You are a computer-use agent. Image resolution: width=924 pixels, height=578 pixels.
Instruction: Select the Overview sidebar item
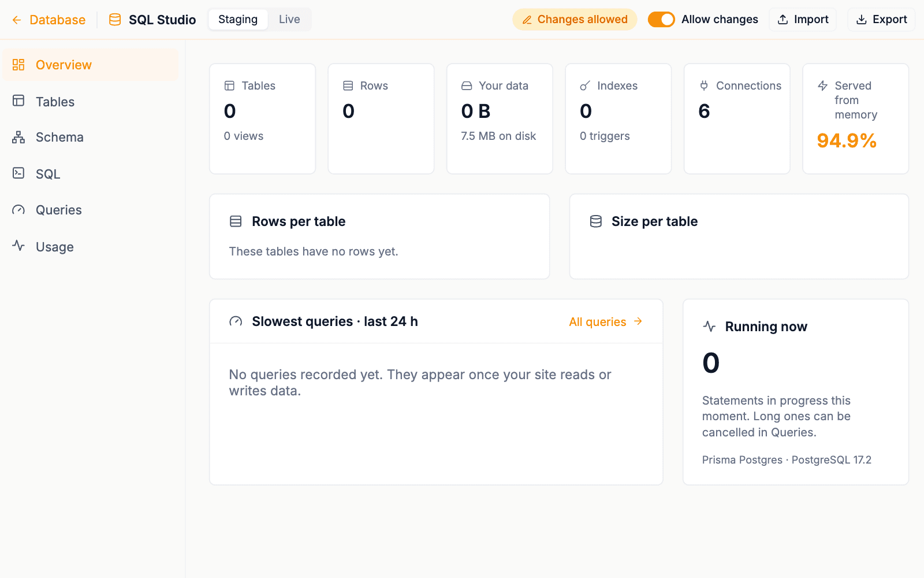[x=91, y=65]
